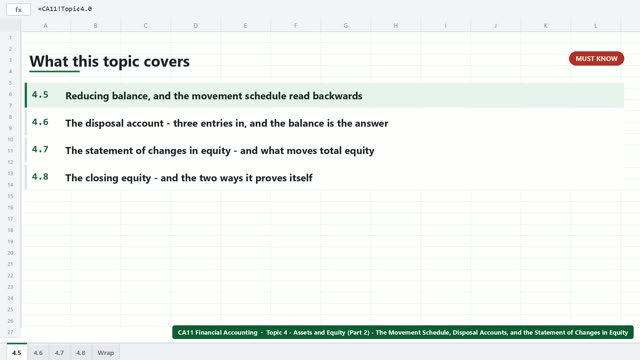This screenshot has height=360, width=640.
Task: Select column B header
Action: 96,25
